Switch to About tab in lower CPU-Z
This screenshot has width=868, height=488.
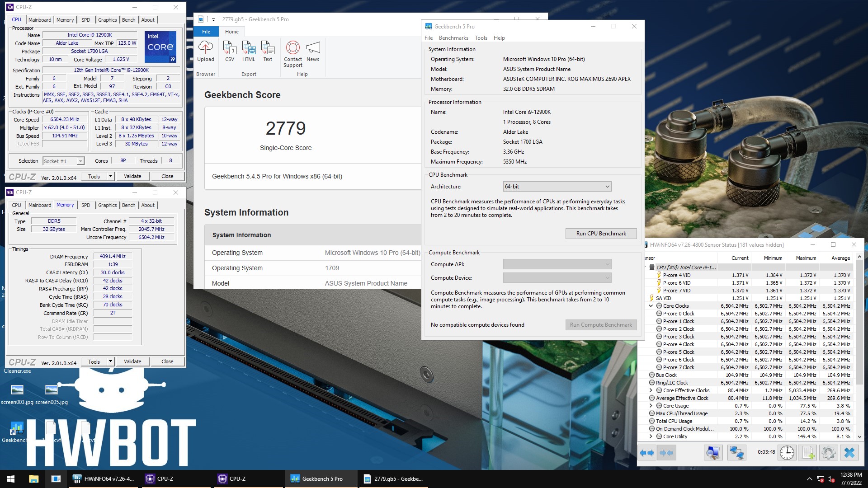click(x=148, y=205)
